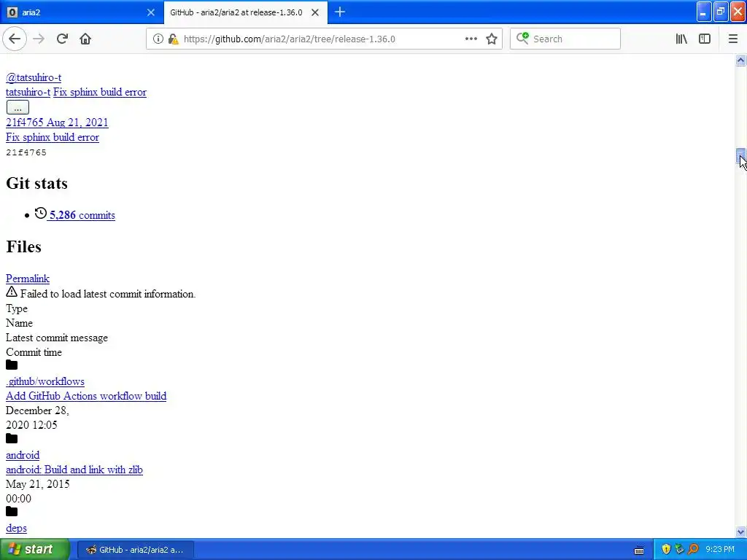The height and width of the screenshot is (560, 747).
Task: Click the magnifier tray icon
Action: (x=694, y=550)
